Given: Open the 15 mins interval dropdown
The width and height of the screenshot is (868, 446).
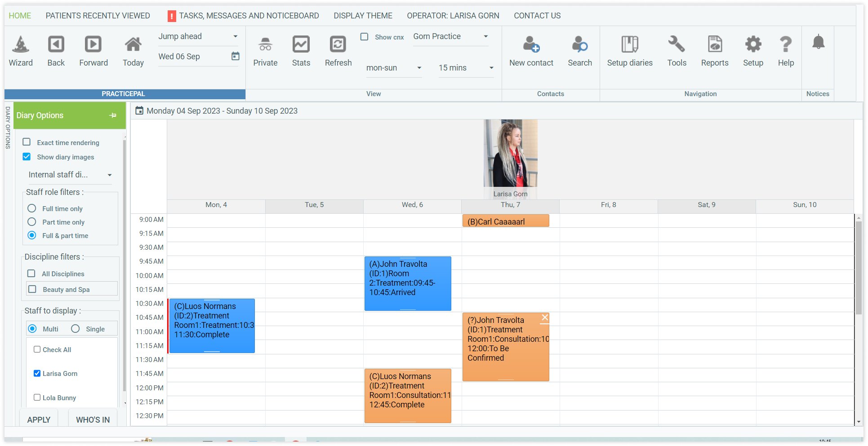Looking at the screenshot, I should [466, 68].
